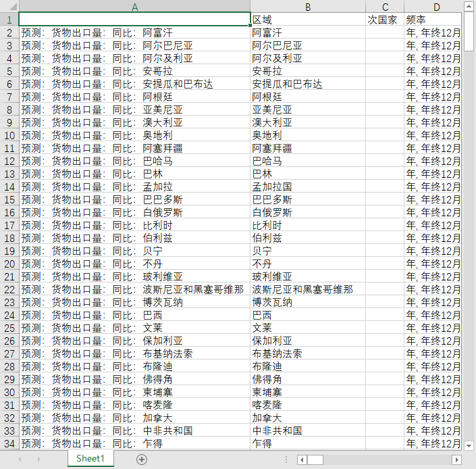This screenshot has width=476, height=469.
Task: Select column B cell 佛得角
Action: (x=308, y=379)
